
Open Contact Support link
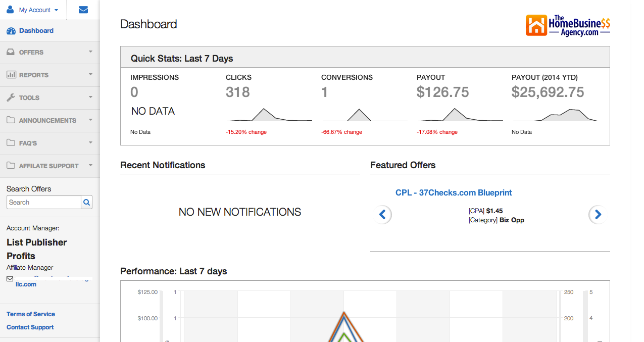point(30,327)
